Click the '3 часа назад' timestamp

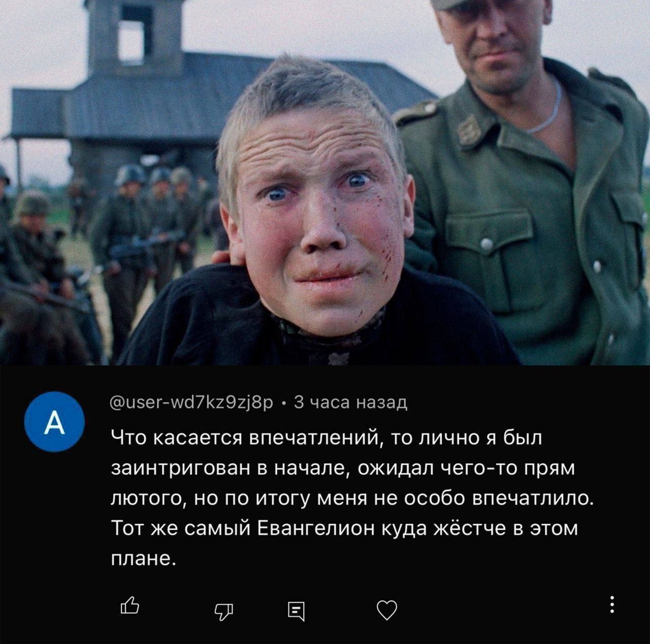pyautogui.click(x=350, y=402)
